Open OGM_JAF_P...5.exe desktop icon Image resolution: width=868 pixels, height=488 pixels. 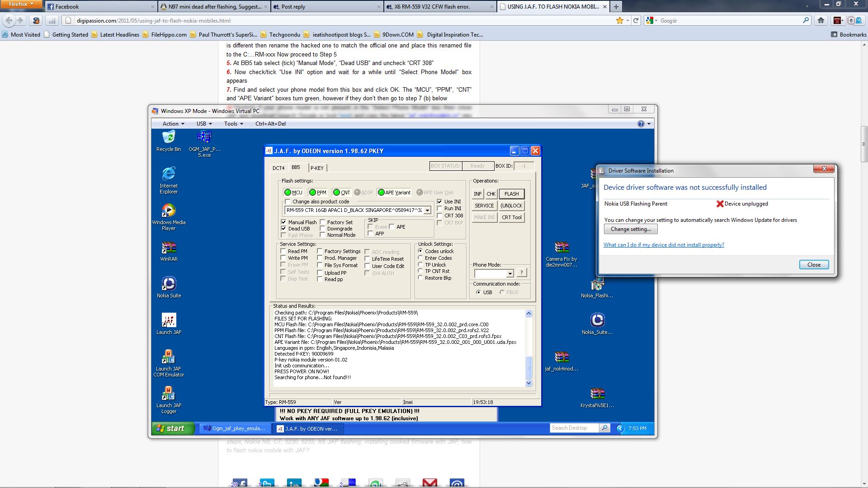click(204, 144)
